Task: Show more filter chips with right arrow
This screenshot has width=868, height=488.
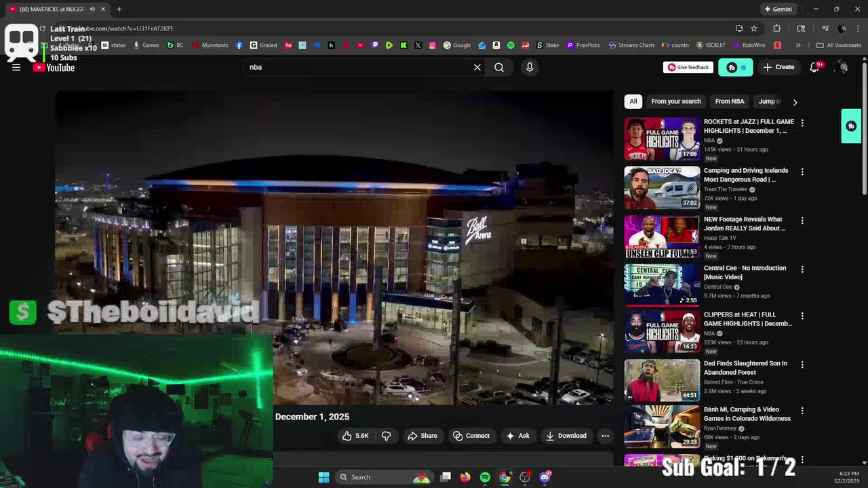Action: (795, 102)
